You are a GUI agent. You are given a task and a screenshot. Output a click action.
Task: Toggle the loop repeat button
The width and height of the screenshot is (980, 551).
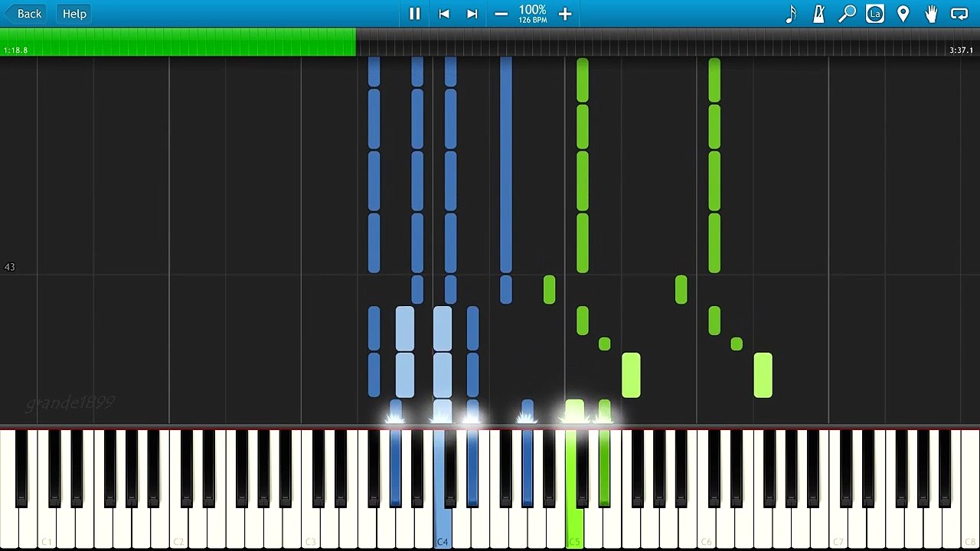pos(959,14)
